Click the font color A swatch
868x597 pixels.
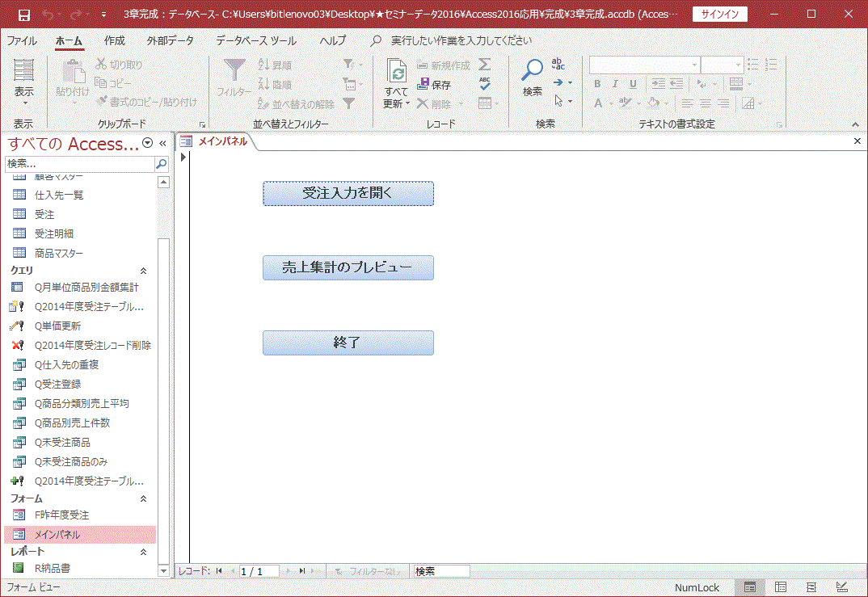coord(598,103)
